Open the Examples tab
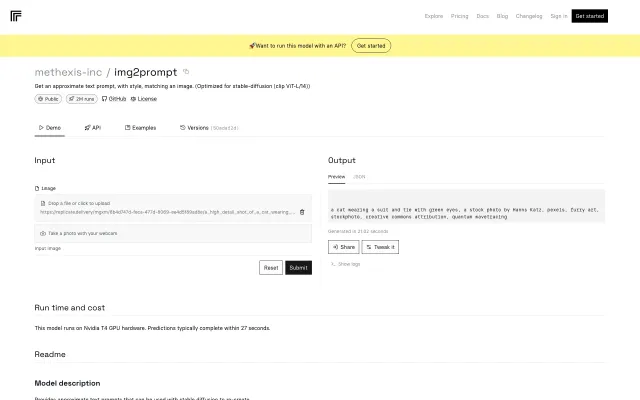Image resolution: width=640 pixels, height=400 pixels. pos(140,128)
